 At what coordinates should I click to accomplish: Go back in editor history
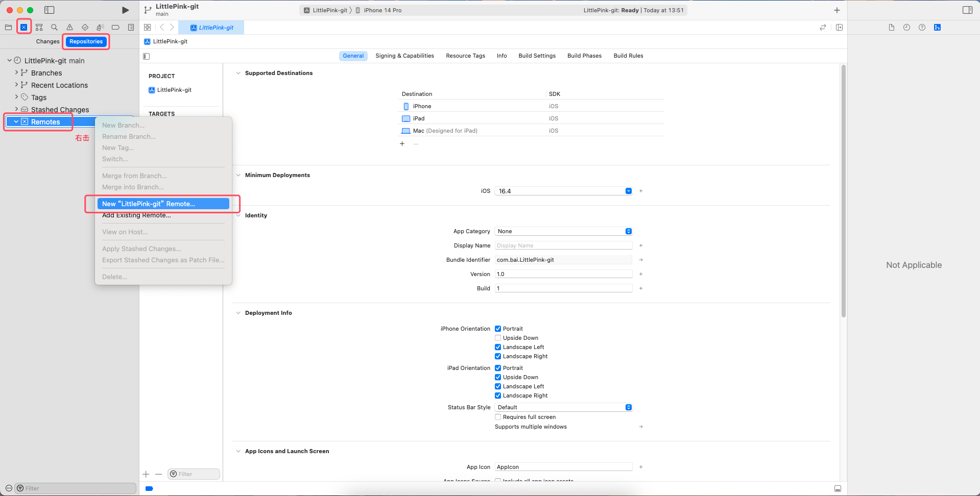point(162,27)
